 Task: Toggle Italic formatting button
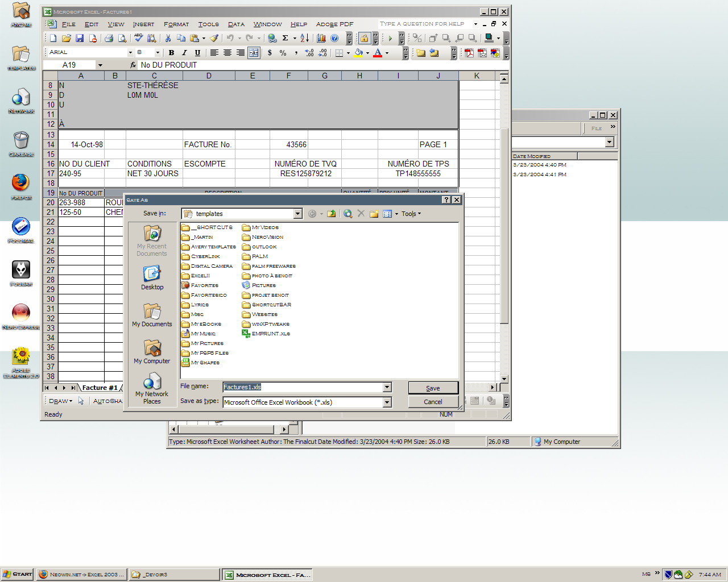[184, 53]
